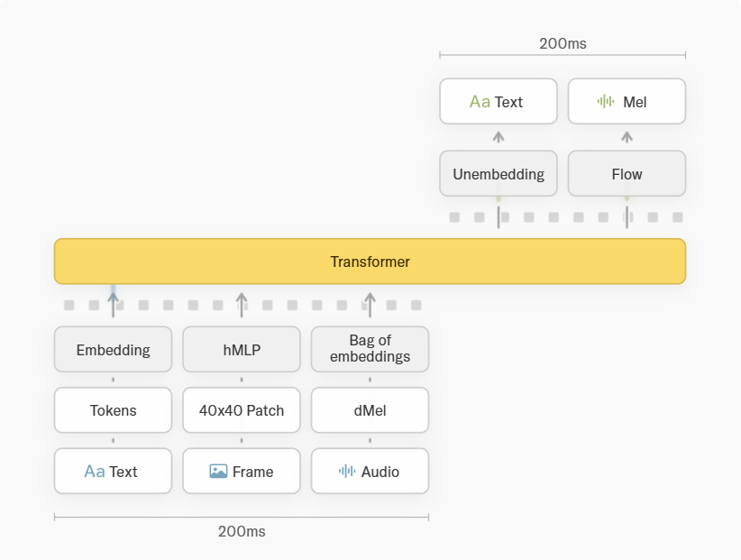Select the dMel box
Viewport: 741px width, 560px height.
pos(370,410)
